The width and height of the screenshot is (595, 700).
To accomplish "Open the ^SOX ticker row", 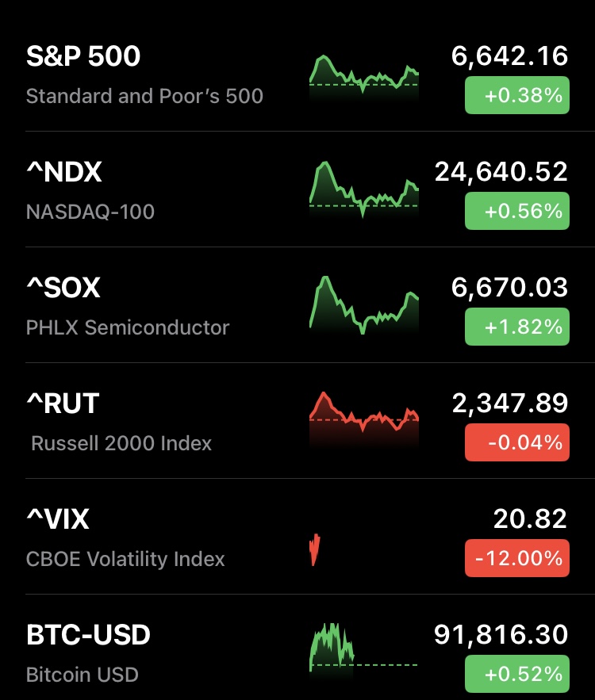I will coord(63,288).
